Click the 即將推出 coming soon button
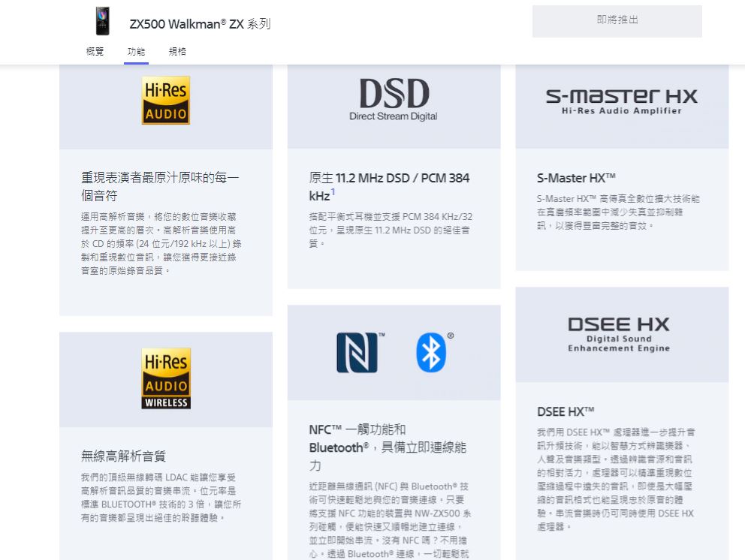Viewport: 745px width, 560px height. click(617, 21)
